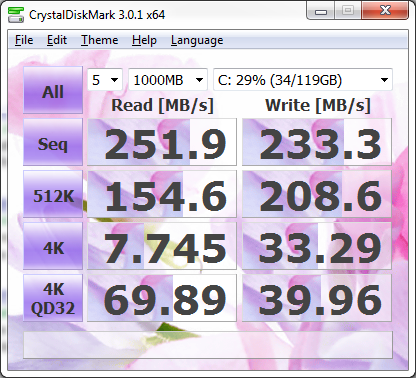Click the Write [MB/s] column header
The image size is (416, 378).
pyautogui.click(x=318, y=105)
